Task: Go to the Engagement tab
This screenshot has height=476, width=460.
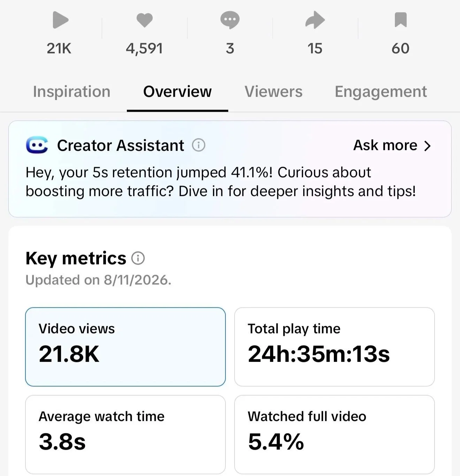Action: click(381, 92)
